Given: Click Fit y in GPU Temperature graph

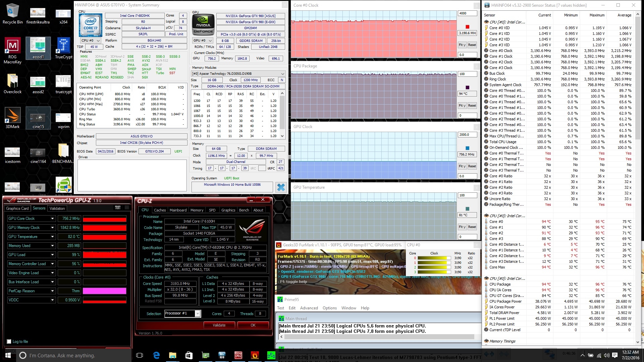Looking at the screenshot, I should 462,227.
